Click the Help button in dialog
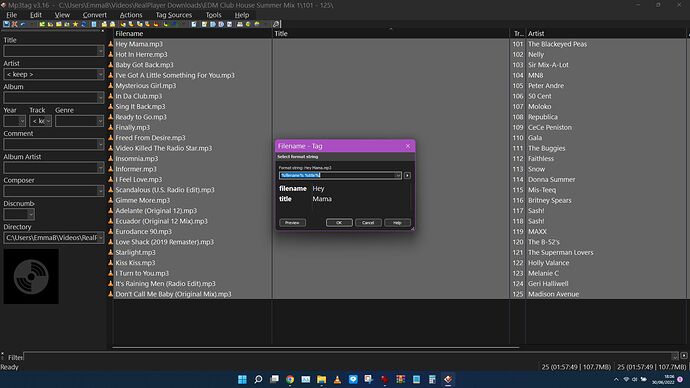The height and width of the screenshot is (388, 690). point(397,223)
